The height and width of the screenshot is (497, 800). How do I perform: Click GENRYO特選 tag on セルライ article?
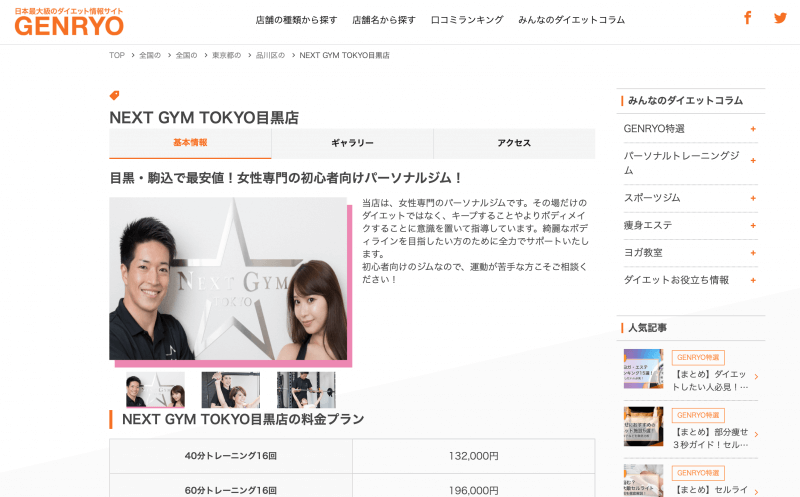[x=698, y=473]
